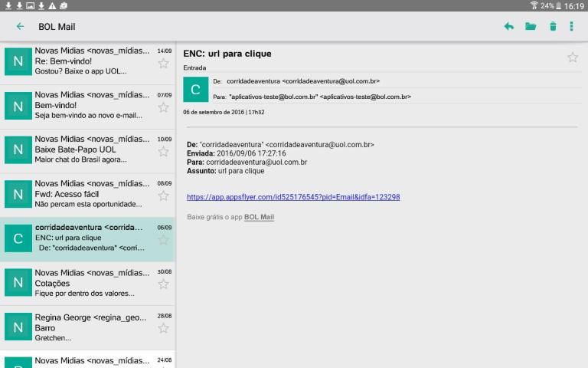Star the corridadeaventura message in list
This screenshot has height=368, width=588.
(164, 240)
